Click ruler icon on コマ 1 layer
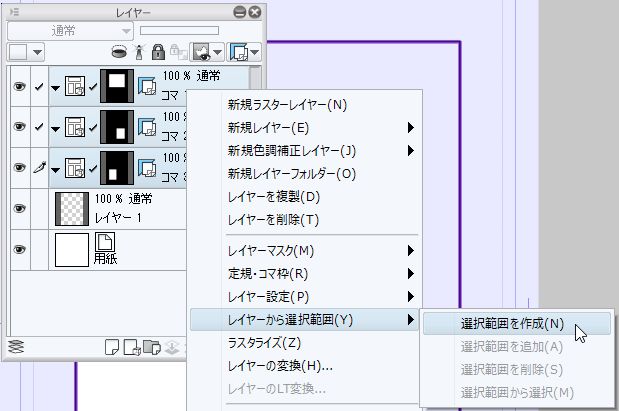Image resolution: width=619 pixels, height=411 pixels. pos(147,86)
